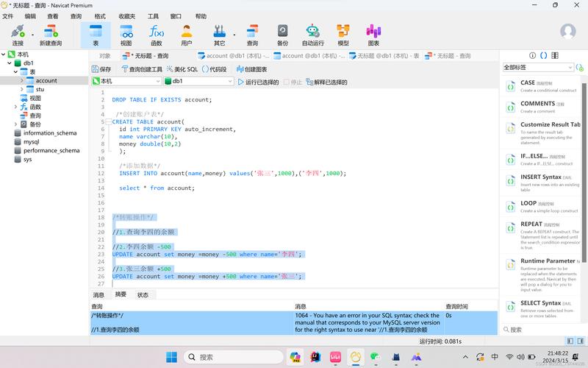Select the 表 (Table) toolbar icon
The image size is (588, 368).
tap(96, 35)
